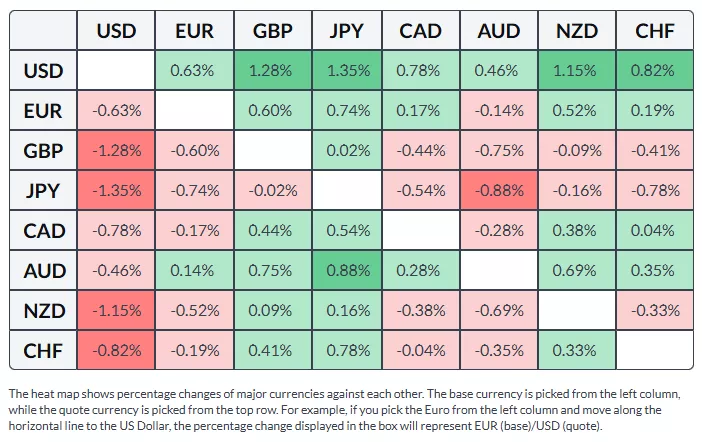Select the 0.54% CAD/JPY cell
This screenshot has height=442, width=702.
347,230
